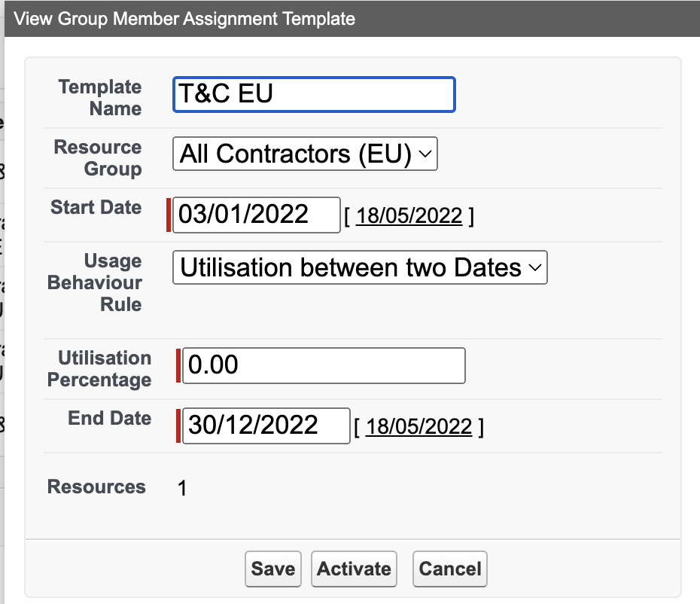Click the Usage Behaviour Rule label
The height and width of the screenshot is (604, 700).
pyautogui.click(x=95, y=282)
